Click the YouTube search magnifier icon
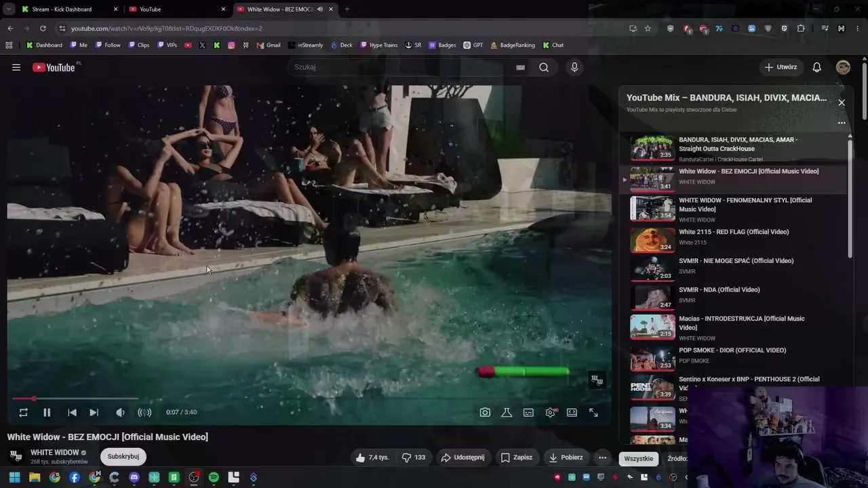 544,67
